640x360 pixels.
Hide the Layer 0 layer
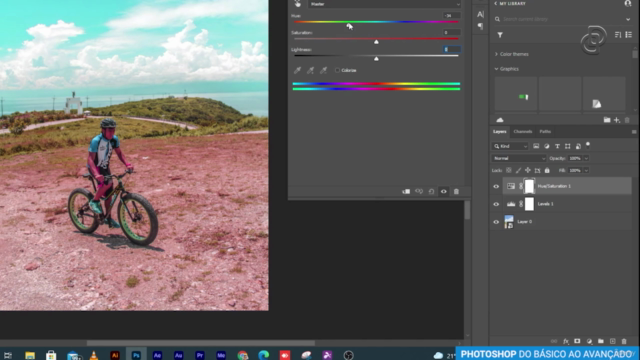pyautogui.click(x=496, y=222)
